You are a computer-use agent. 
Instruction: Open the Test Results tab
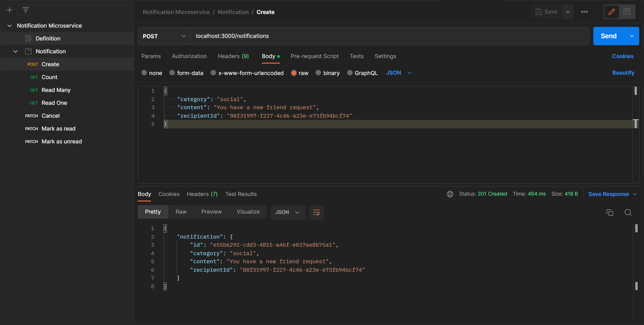pyautogui.click(x=241, y=194)
